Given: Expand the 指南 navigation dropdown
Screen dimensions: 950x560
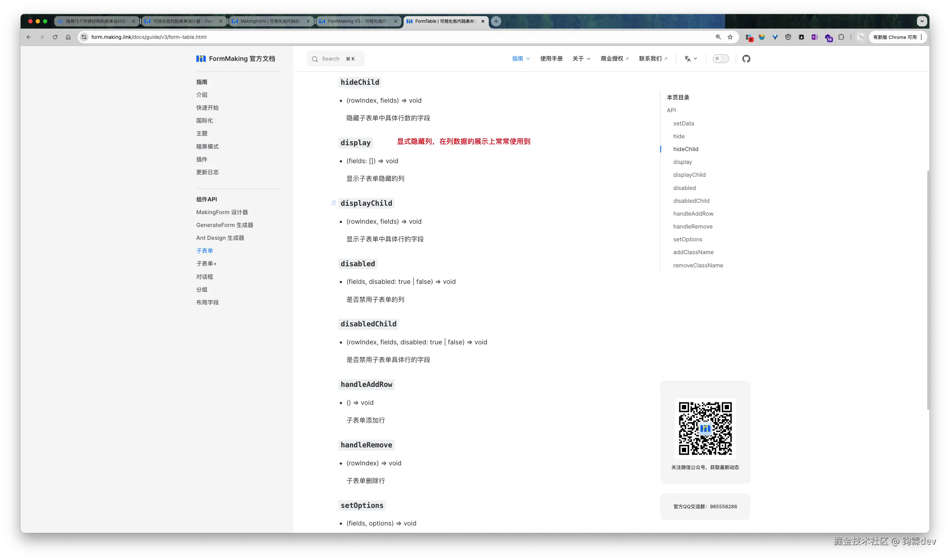Looking at the screenshot, I should coord(521,58).
